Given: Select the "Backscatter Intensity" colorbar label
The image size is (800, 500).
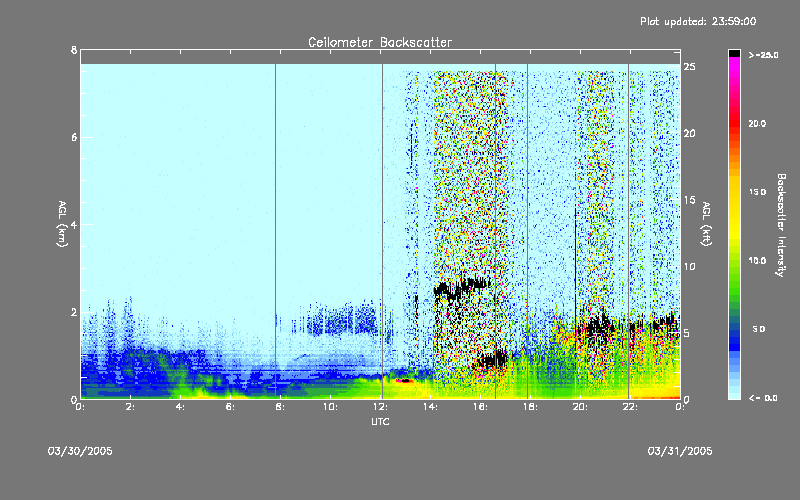Looking at the screenshot, I should [x=781, y=225].
